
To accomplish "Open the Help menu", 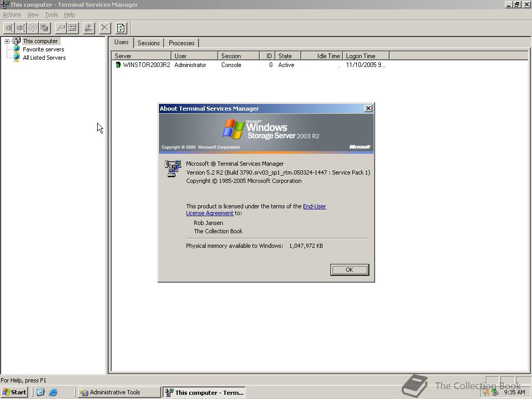I will 69,15.
